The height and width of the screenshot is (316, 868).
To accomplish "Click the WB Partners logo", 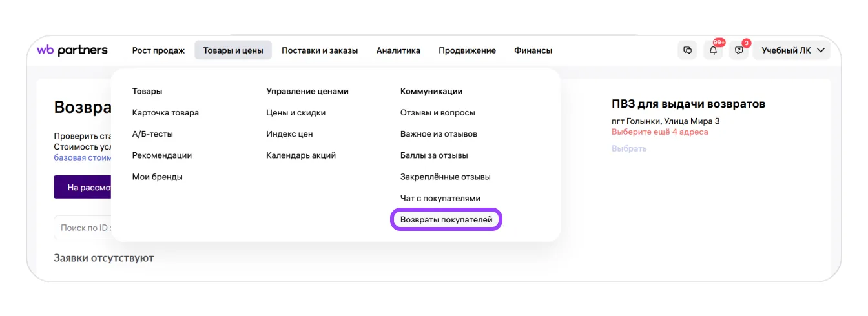I will pyautogui.click(x=72, y=50).
